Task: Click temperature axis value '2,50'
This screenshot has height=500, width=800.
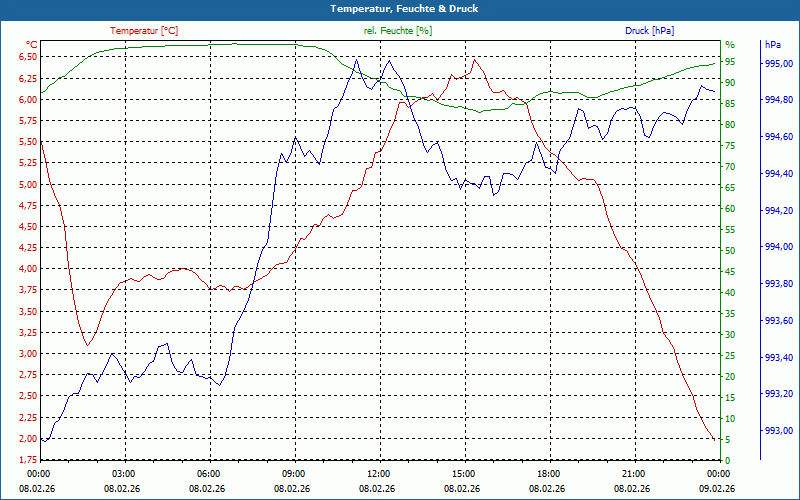Action: click(x=28, y=396)
